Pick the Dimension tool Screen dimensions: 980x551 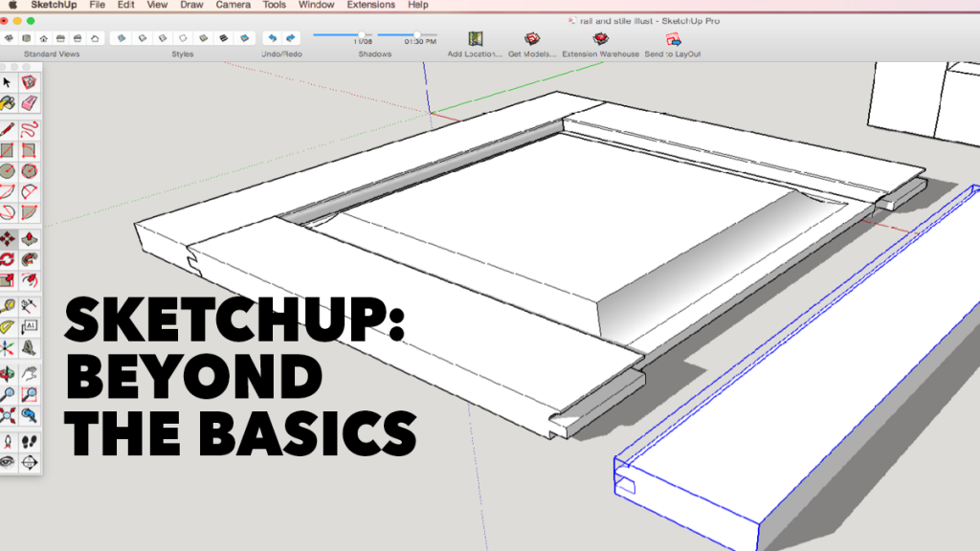coord(29,306)
